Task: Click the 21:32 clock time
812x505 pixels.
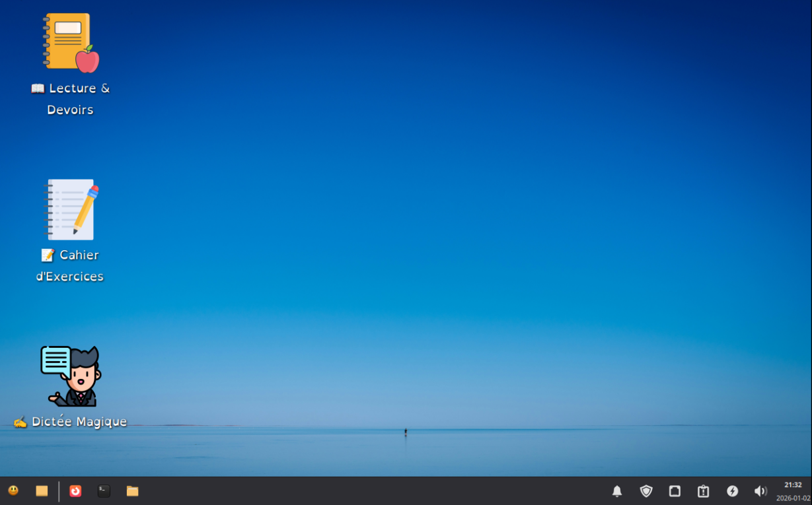Action: pyautogui.click(x=793, y=485)
